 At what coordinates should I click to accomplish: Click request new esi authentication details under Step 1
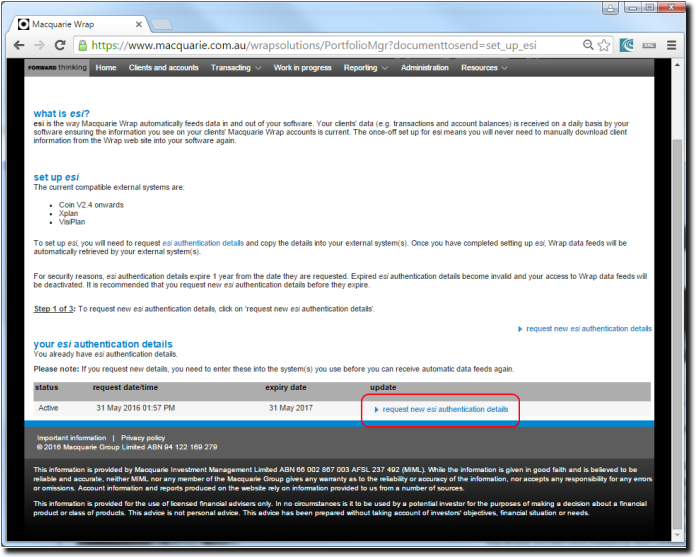pyautogui.click(x=585, y=329)
